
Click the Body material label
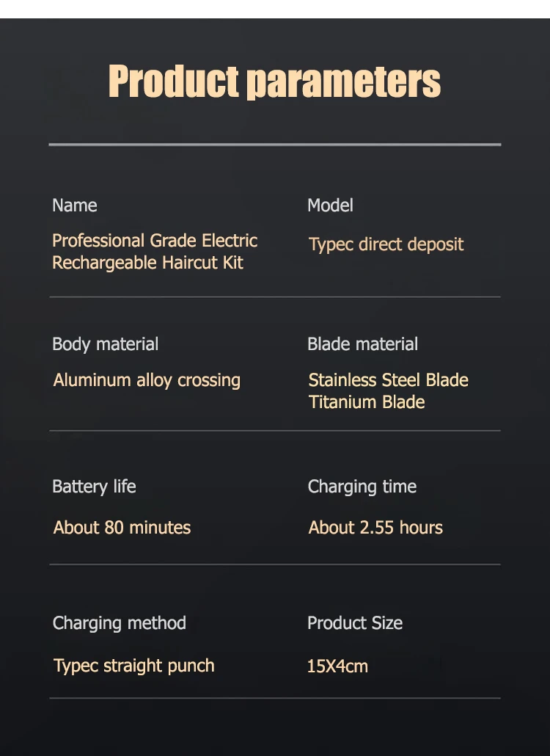click(105, 344)
